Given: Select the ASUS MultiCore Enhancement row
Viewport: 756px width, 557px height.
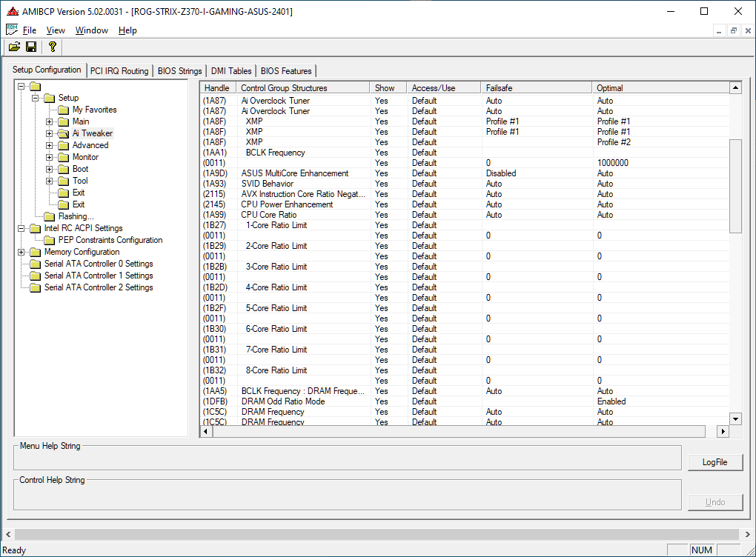Looking at the screenshot, I should pos(464,173).
